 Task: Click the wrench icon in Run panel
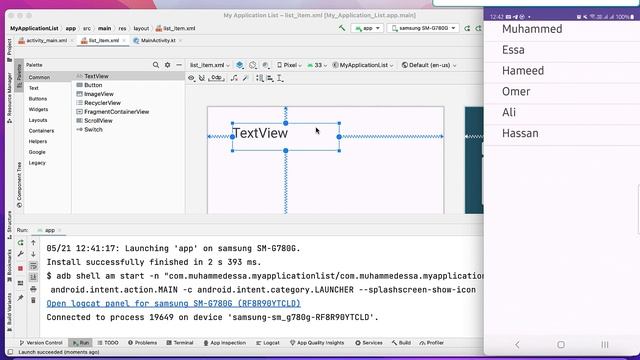point(20,254)
